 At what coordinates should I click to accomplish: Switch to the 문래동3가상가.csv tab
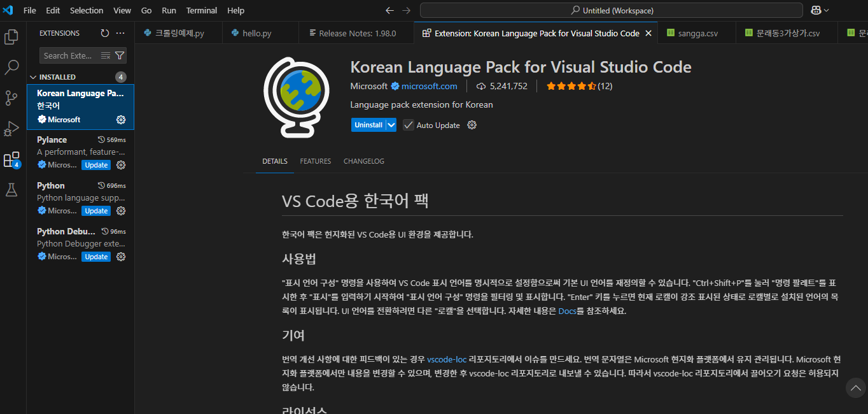[x=788, y=33]
